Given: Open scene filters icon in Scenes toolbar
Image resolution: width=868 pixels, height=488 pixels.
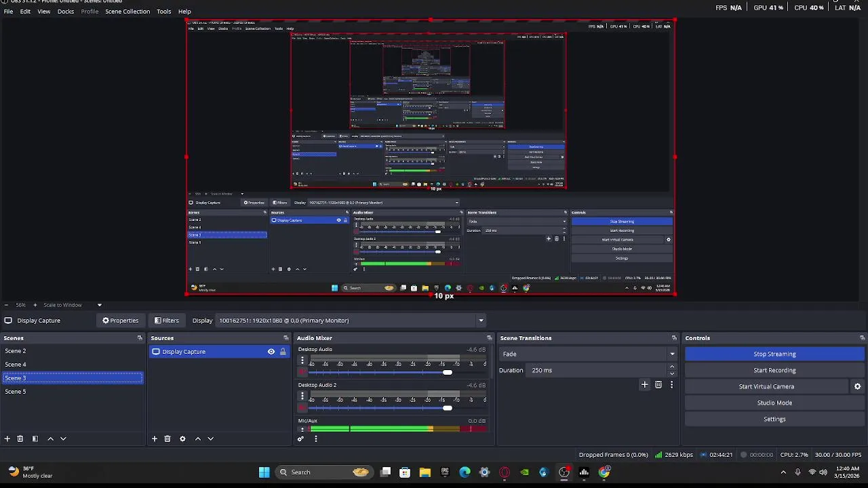Looking at the screenshot, I should point(35,439).
